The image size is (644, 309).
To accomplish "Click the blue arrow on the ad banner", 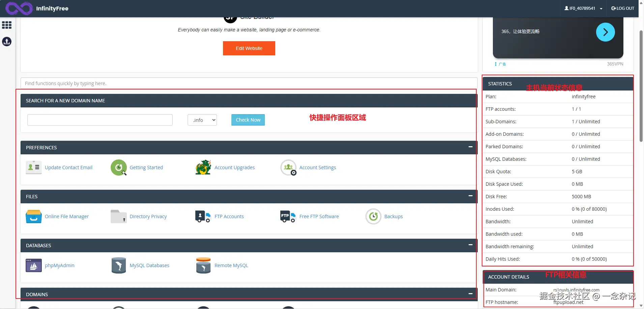I will click(x=606, y=32).
